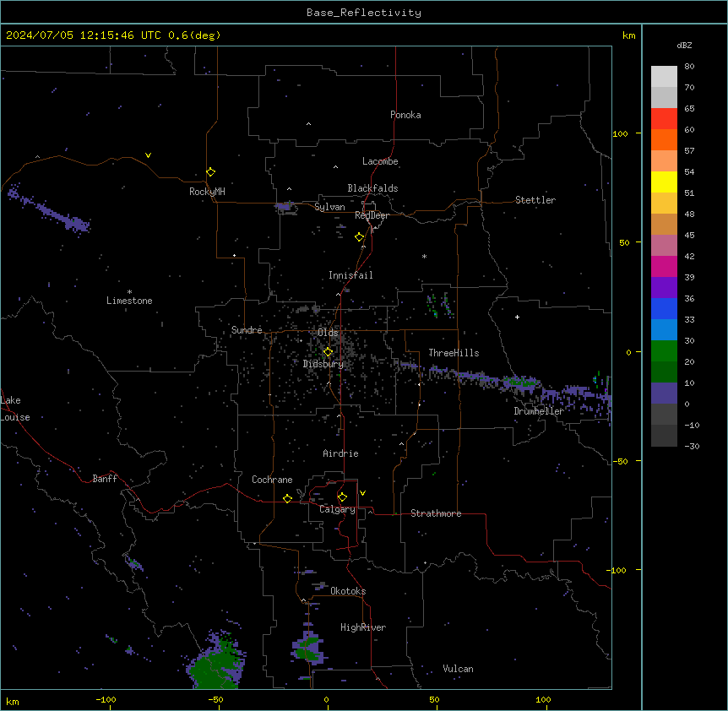Click the Calgary city label
Image resolution: width=728 pixels, height=711 pixels.
coord(337,509)
